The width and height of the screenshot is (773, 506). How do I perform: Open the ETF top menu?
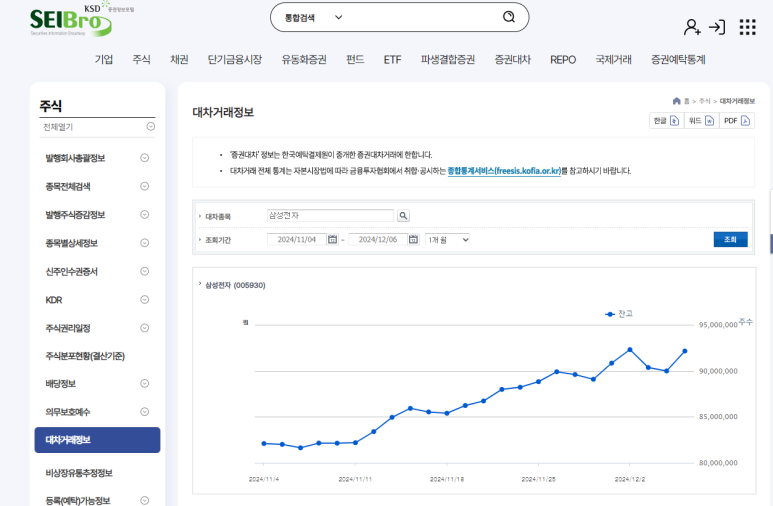(x=392, y=60)
